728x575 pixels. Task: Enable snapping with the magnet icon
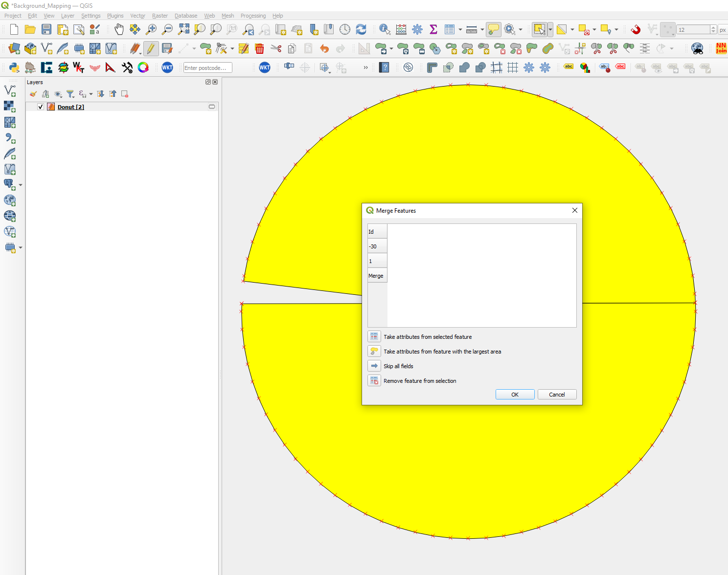click(x=636, y=29)
